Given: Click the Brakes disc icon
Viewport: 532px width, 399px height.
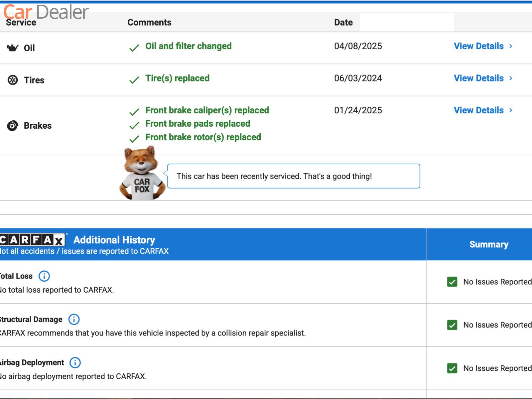Looking at the screenshot, I should (x=13, y=126).
